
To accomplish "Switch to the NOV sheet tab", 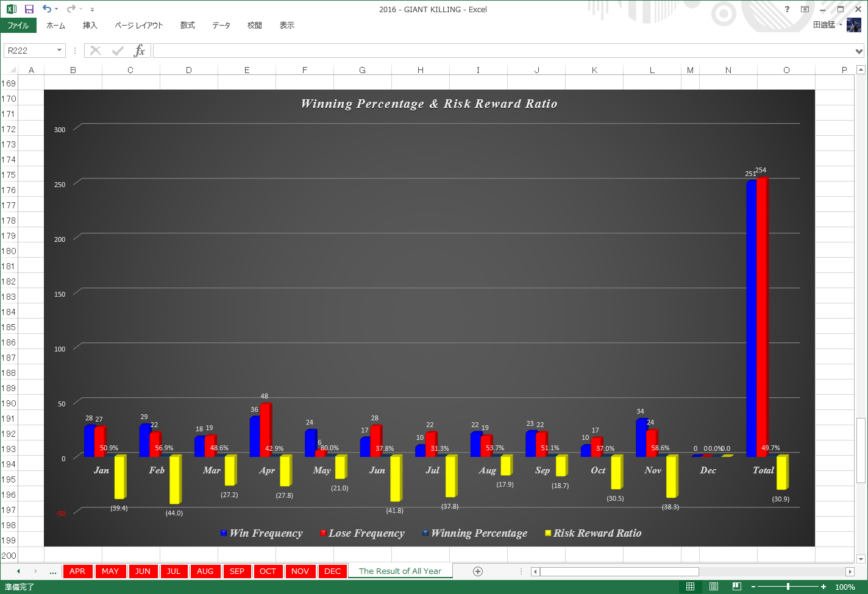I will [x=300, y=571].
